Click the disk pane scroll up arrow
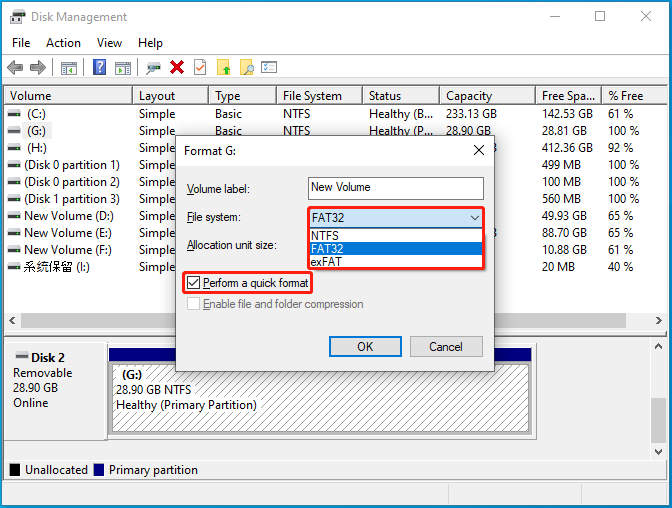The image size is (672, 508). pyautogui.click(x=658, y=346)
